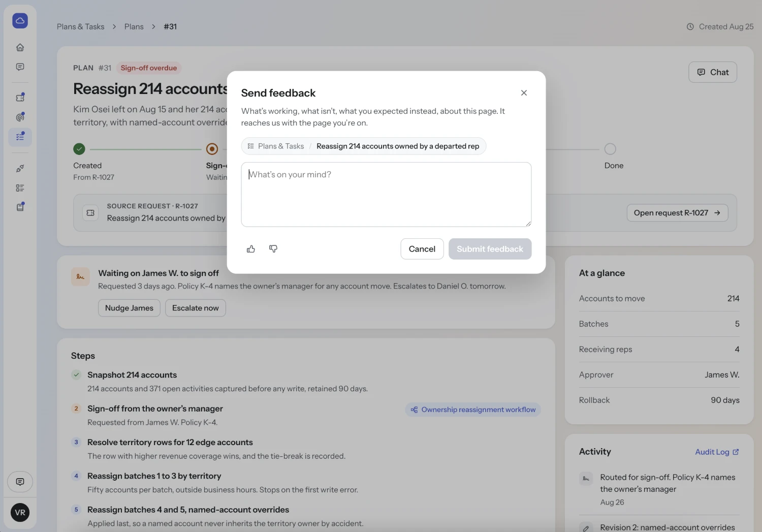The width and height of the screenshot is (762, 532).
Task: Click the signature icon beside Waiting on James
Action: [x=80, y=277]
